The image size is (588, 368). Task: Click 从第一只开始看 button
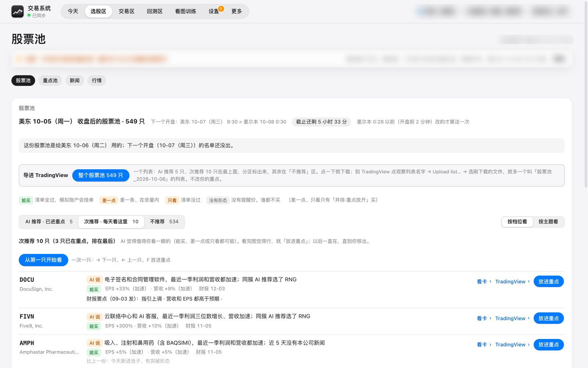point(43,260)
